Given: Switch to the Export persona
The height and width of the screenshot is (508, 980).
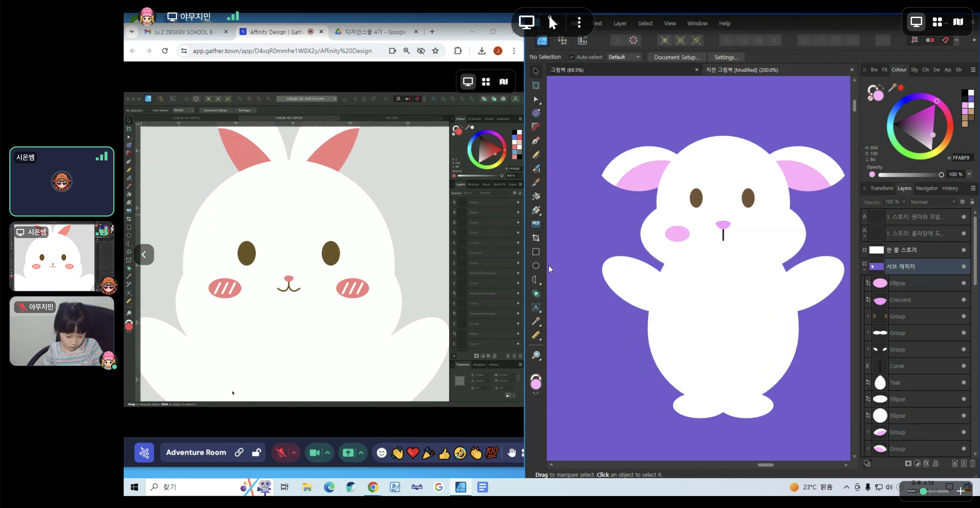Looking at the screenshot, I should pos(582,40).
